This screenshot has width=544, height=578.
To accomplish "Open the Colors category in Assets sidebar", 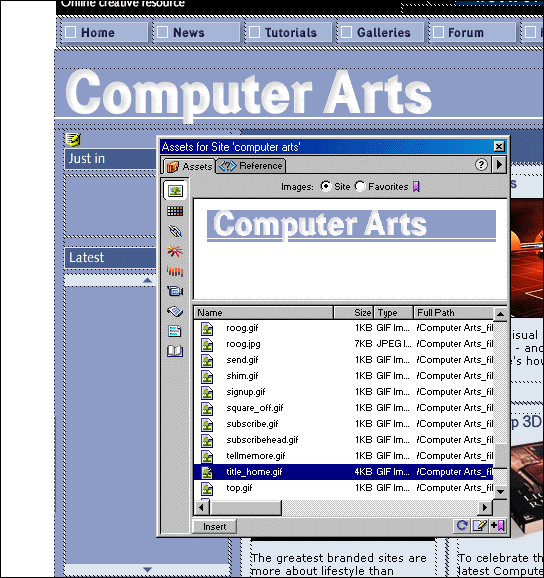I will [x=175, y=211].
